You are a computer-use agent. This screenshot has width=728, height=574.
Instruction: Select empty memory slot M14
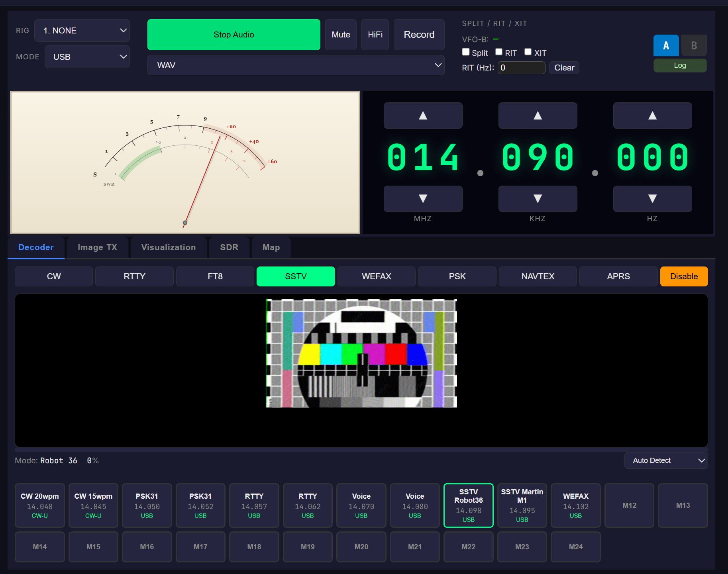[40, 547]
